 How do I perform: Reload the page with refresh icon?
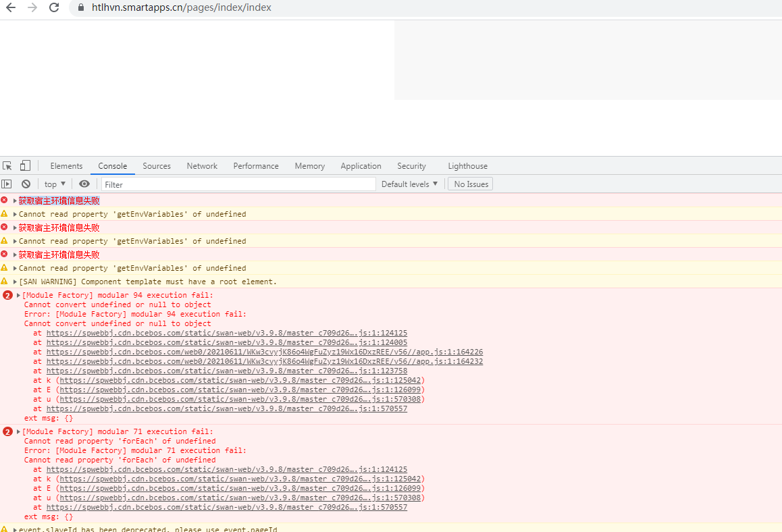tap(54, 7)
